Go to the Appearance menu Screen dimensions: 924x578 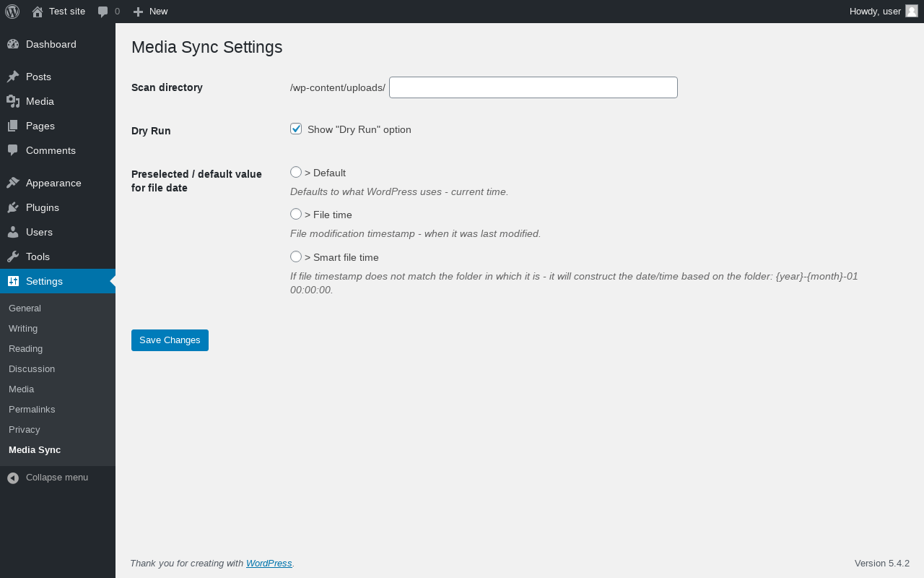coord(58,183)
